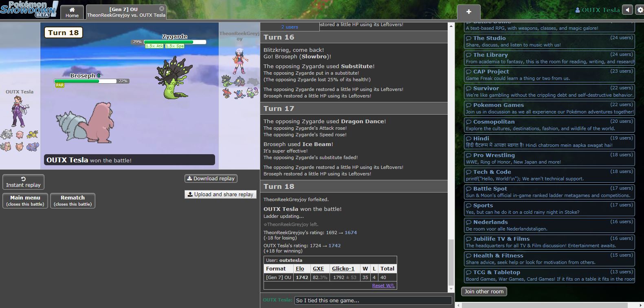Image resolution: width=644 pixels, height=308 pixels.
Task: Click the fainted greyed-out Pokémon icon
Action: pos(253,82)
